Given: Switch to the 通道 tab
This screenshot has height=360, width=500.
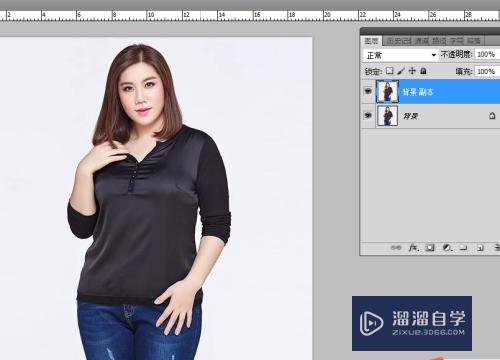Looking at the screenshot, I should (422, 41).
